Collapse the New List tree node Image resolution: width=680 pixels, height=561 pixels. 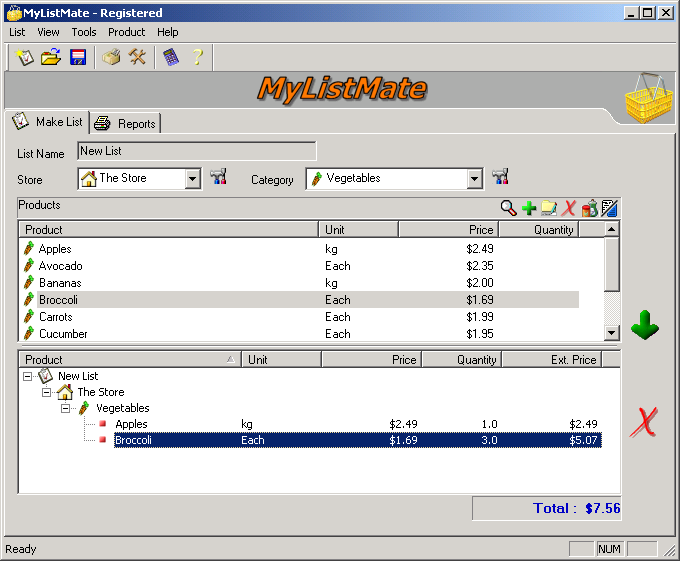pos(27,376)
